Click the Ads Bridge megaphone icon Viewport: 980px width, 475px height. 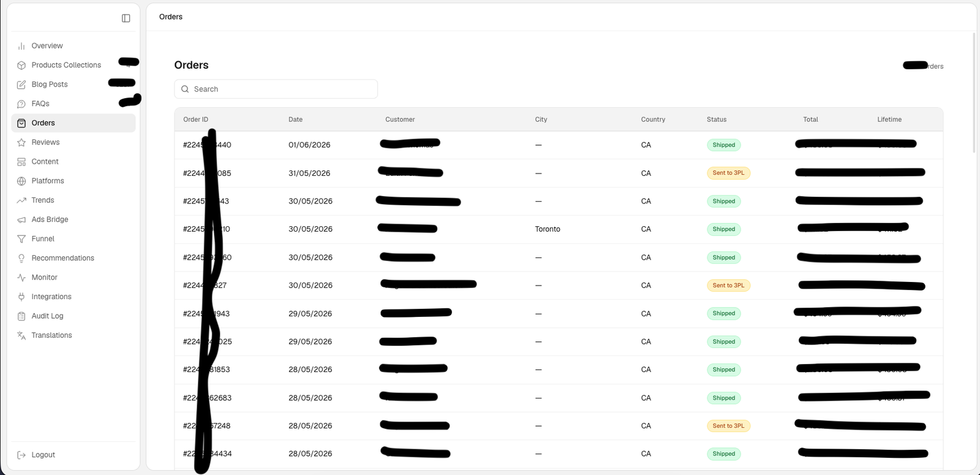point(21,219)
